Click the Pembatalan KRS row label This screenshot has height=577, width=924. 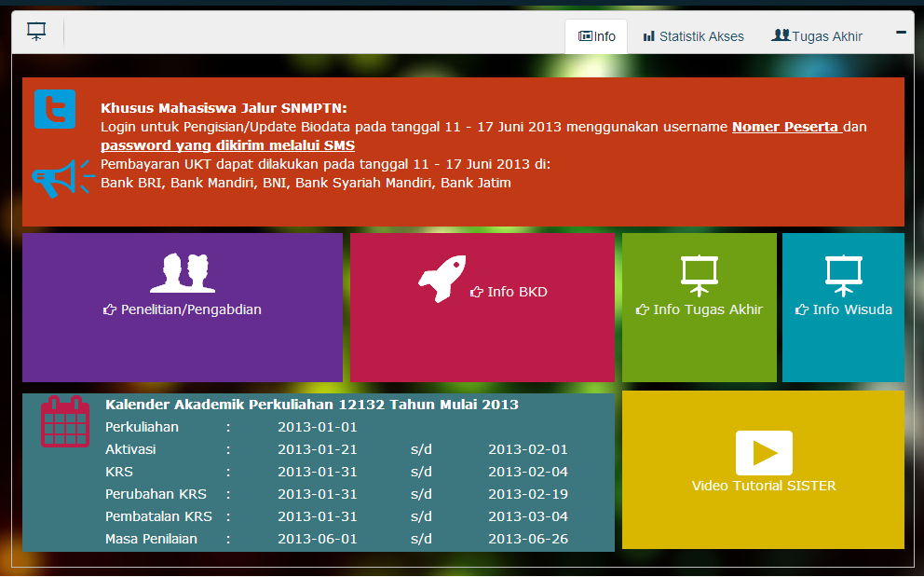(x=158, y=516)
